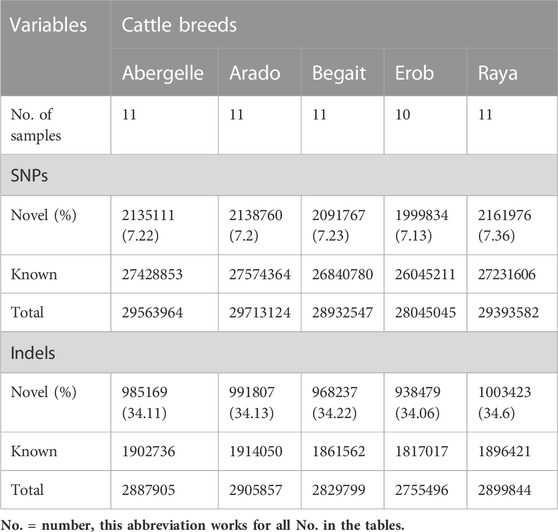Click Raya novel SNPs value 2161976
This screenshot has height=532, width=558.
coord(504,215)
